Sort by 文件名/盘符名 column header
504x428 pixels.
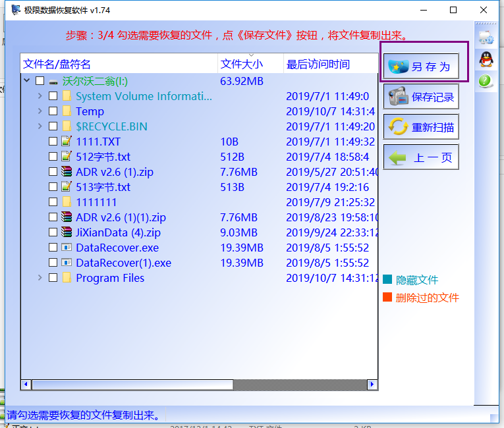tap(119, 64)
